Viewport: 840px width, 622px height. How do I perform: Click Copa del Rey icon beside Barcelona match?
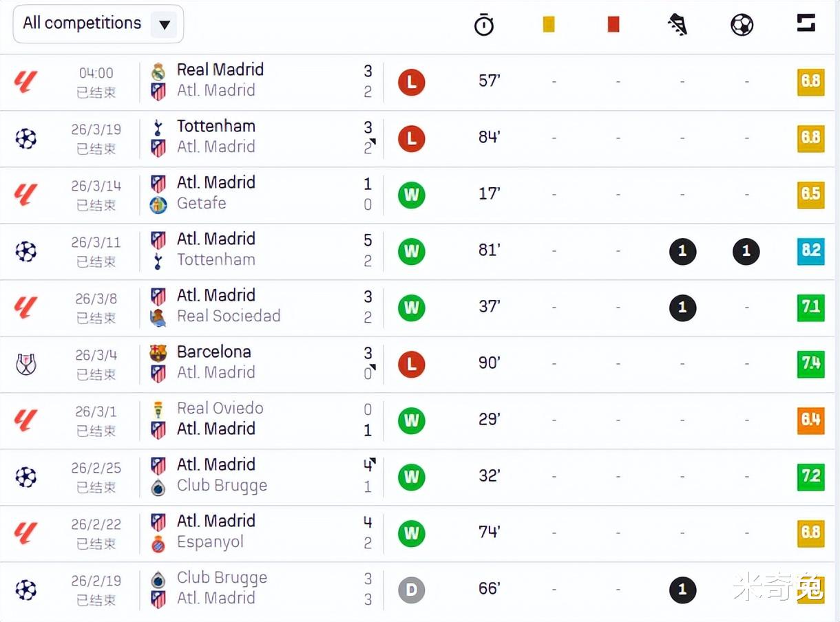pyautogui.click(x=25, y=364)
